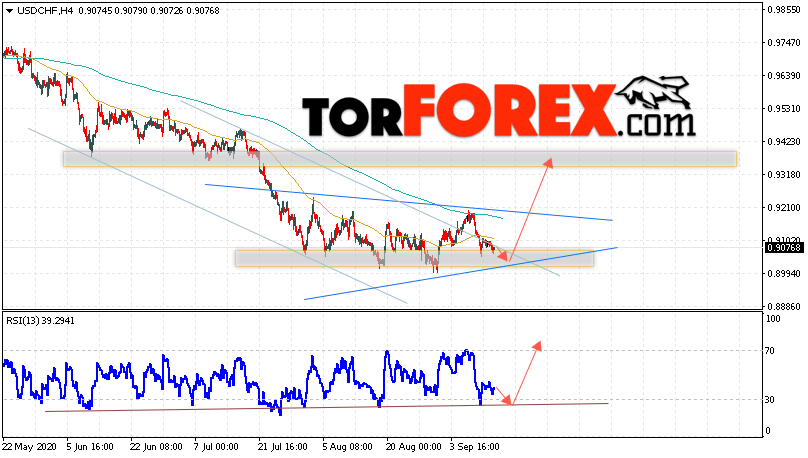
Task: Click the 0.95310 price axis label
Action: click(783, 108)
